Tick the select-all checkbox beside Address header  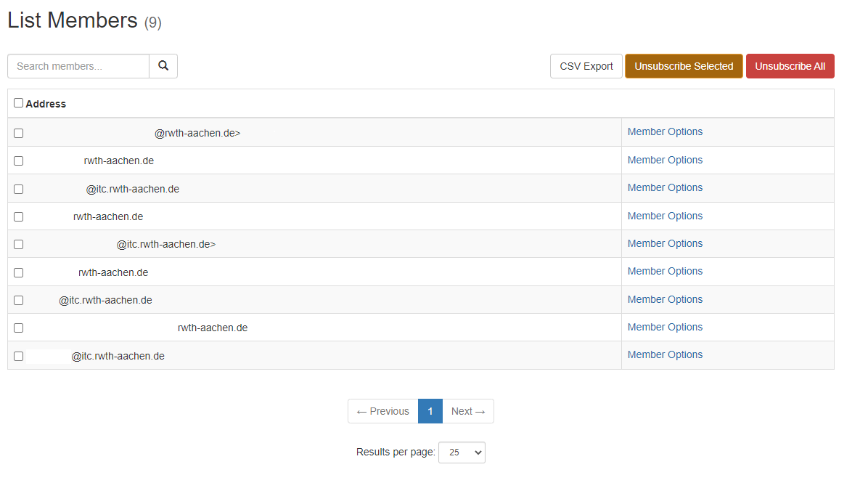coord(19,103)
